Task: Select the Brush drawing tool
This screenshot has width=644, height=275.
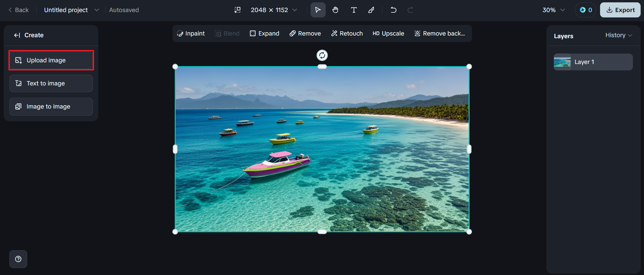Action: (371, 10)
